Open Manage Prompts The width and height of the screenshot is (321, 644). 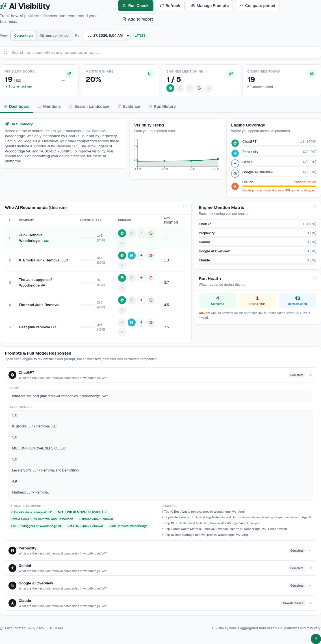tap(210, 6)
